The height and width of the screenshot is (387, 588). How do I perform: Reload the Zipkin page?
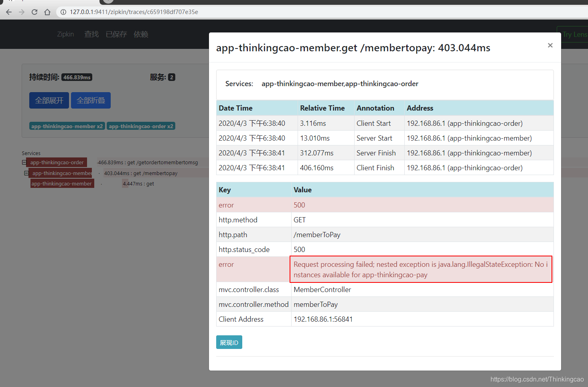click(x=34, y=12)
